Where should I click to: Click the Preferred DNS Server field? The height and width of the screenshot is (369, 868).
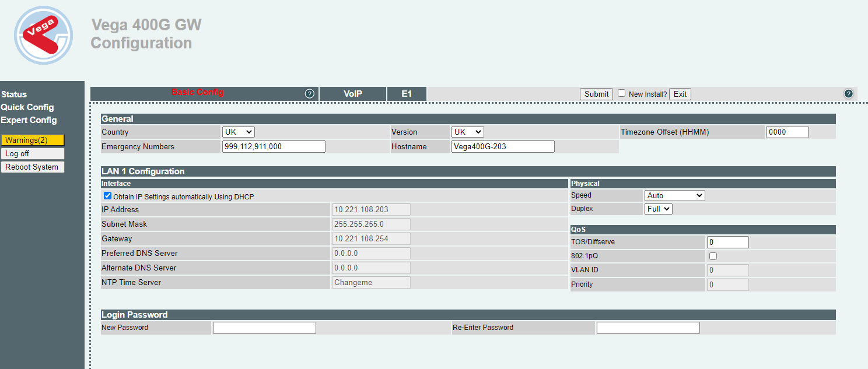371,253
